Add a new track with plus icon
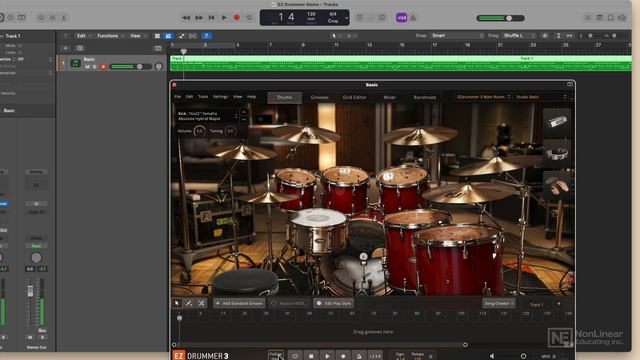Screen dimensions: 640x360 pos(65,49)
